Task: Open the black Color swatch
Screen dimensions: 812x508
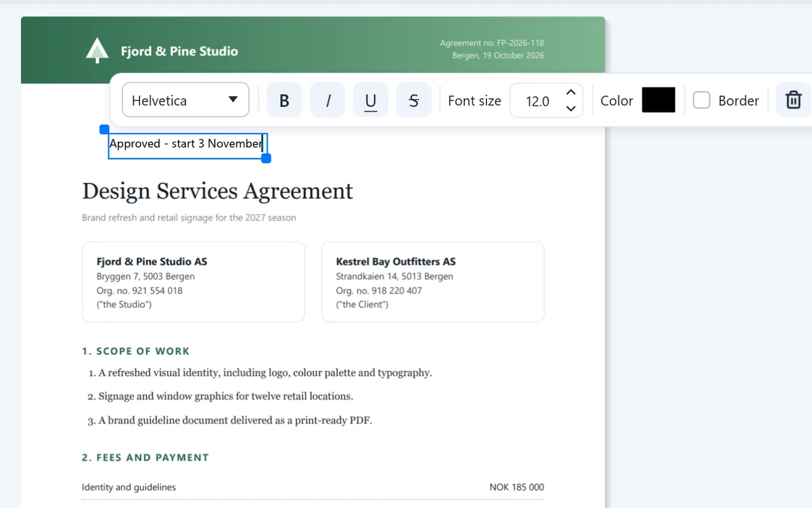Action: [x=658, y=100]
